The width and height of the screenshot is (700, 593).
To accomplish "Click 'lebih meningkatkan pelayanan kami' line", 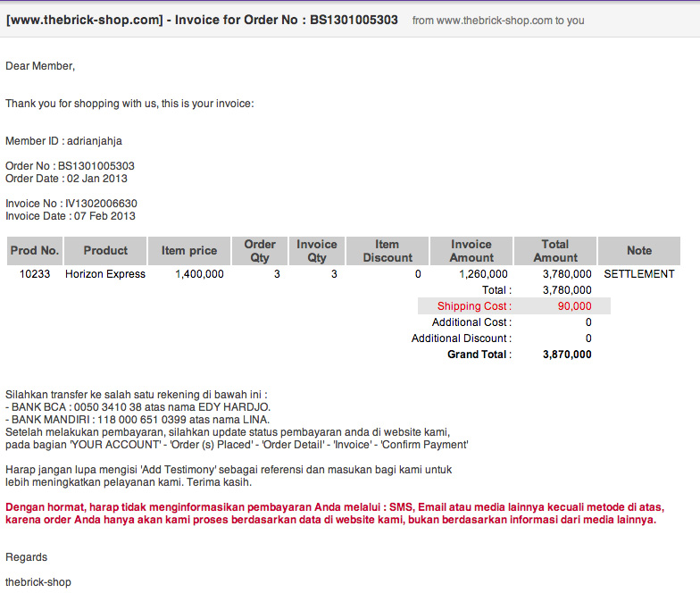I will (129, 482).
